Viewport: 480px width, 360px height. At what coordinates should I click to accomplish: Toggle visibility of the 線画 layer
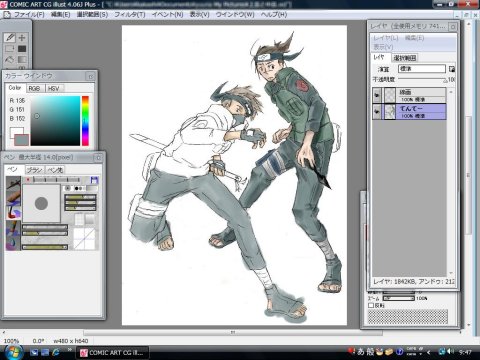pyautogui.click(x=377, y=95)
